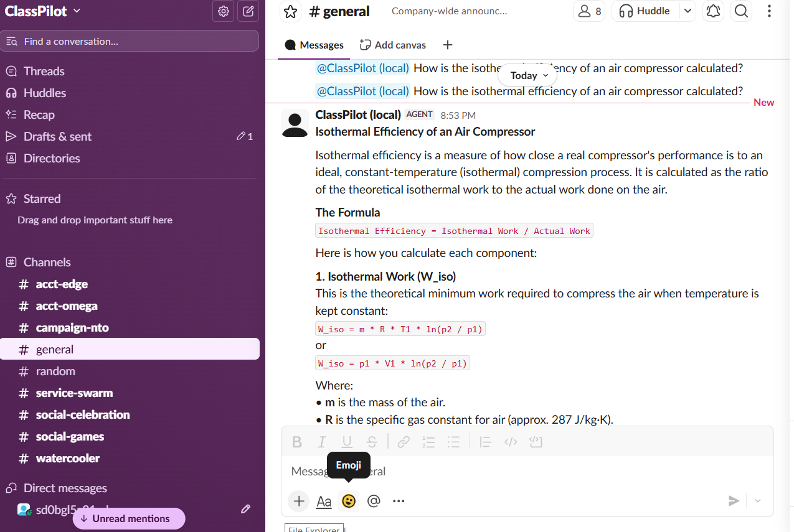Focus the Find a conversation field
The height and width of the screenshot is (532, 794).
click(x=130, y=42)
